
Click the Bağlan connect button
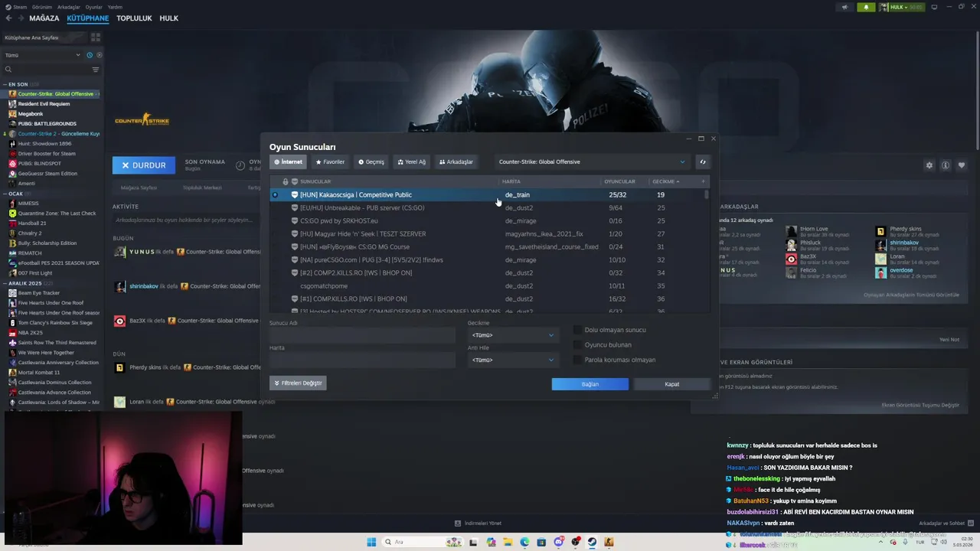click(x=590, y=384)
